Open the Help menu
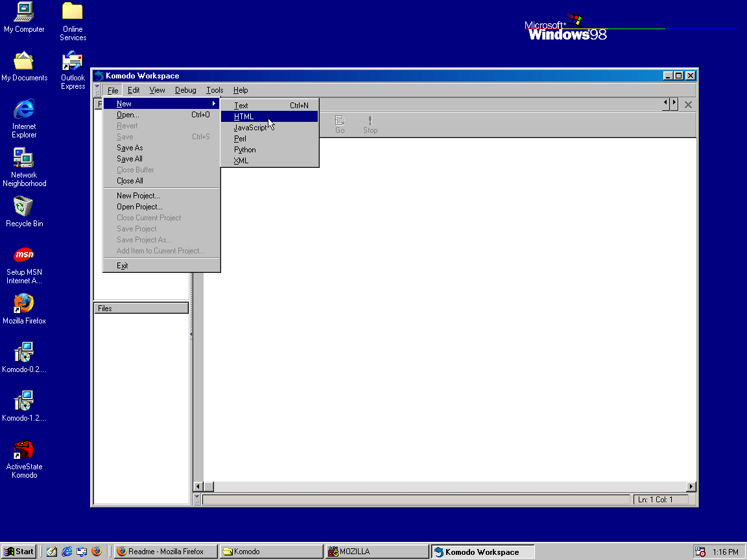 click(x=241, y=90)
